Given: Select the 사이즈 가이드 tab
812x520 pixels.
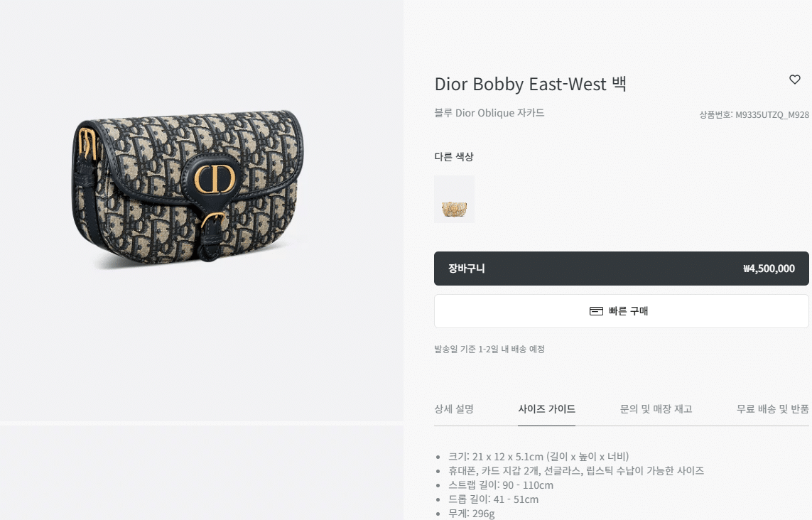Looking at the screenshot, I should pos(546,408).
